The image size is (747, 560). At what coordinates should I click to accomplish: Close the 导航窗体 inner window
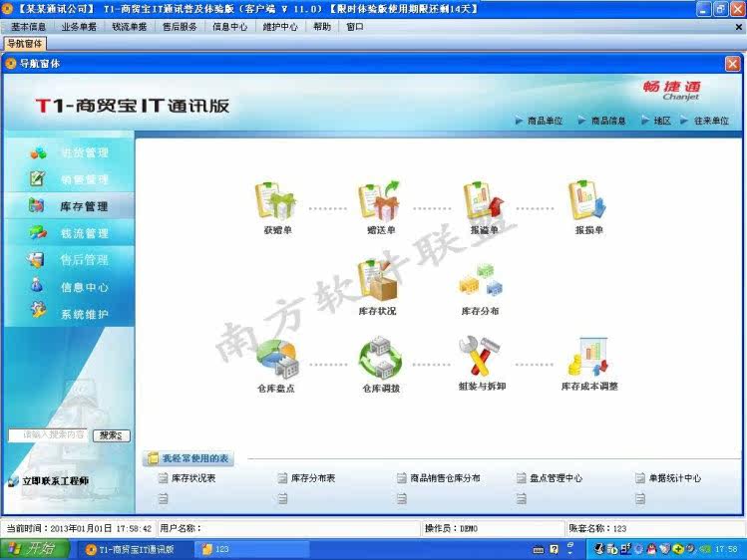coord(733,64)
